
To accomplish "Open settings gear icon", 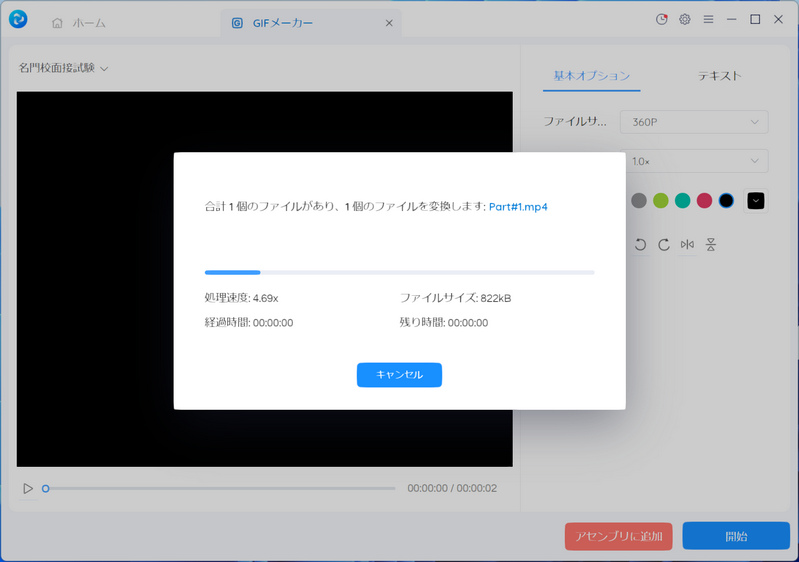I will coord(685,19).
